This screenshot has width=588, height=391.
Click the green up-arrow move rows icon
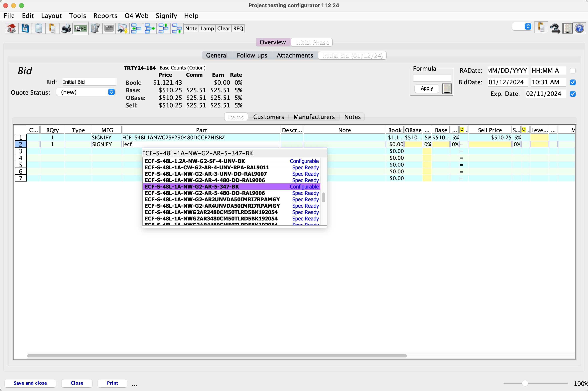click(163, 28)
